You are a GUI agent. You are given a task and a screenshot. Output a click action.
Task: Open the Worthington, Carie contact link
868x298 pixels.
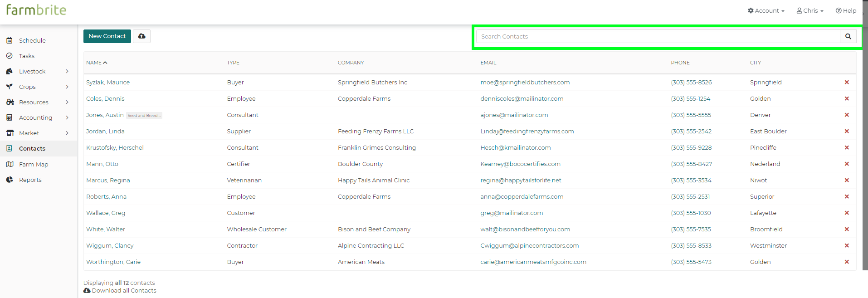point(113,262)
